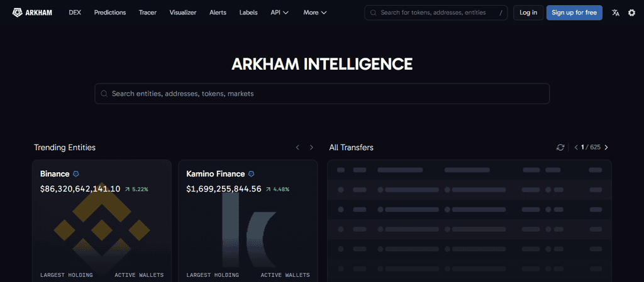The image size is (644, 282).
Task: Open the Kamino Finance entity name link
Action: point(215,174)
